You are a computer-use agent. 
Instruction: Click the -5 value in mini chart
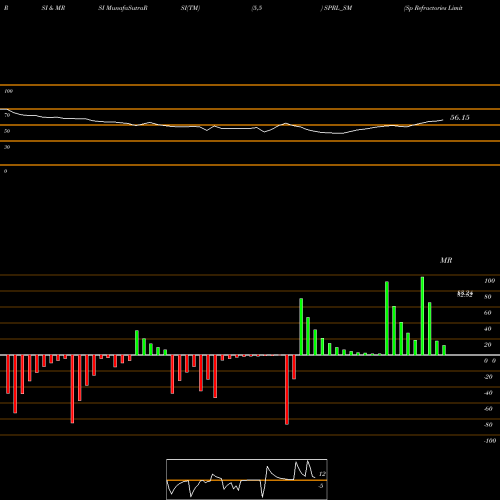pos(321,486)
